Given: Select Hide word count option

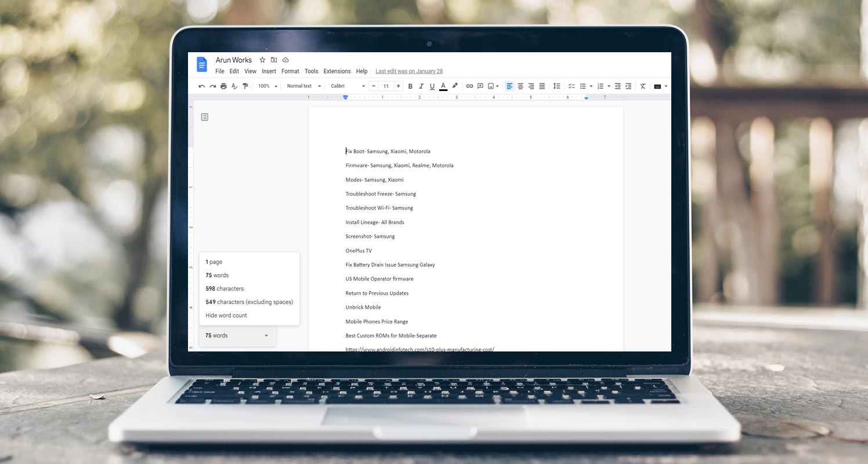Looking at the screenshot, I should tap(226, 316).
